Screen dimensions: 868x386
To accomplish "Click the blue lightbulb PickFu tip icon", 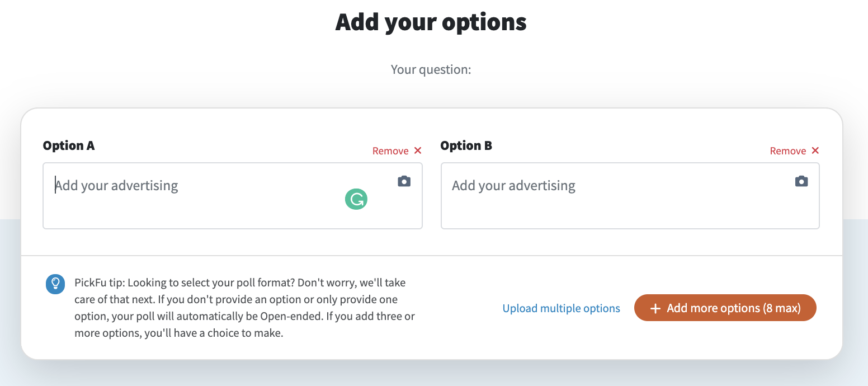I will pyautogui.click(x=55, y=284).
